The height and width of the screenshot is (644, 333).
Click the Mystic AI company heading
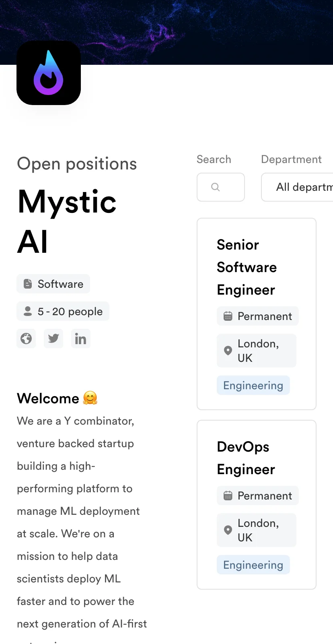click(67, 221)
